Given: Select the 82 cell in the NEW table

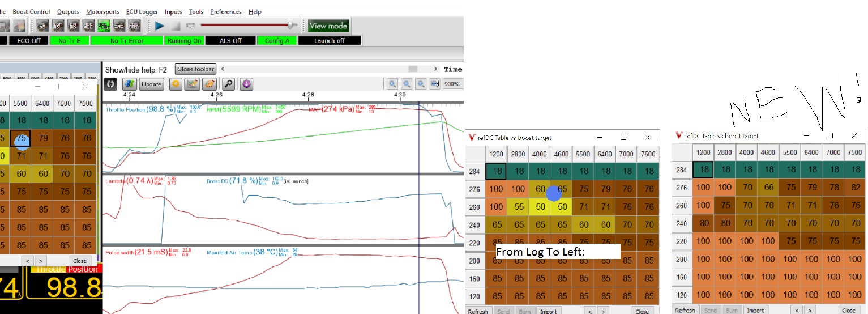Looking at the screenshot, I should pyautogui.click(x=855, y=188).
